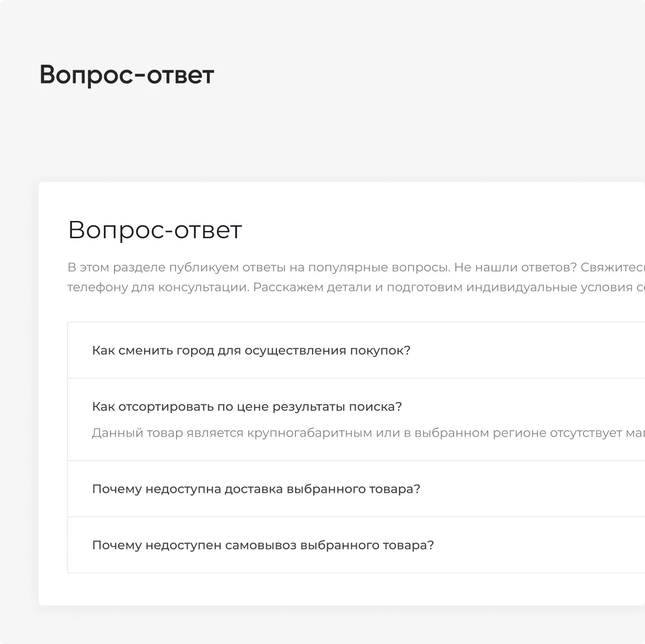The width and height of the screenshot is (645, 644).
Task: Click the light "Вопрос-ответ" heading inside the white card
Action: (x=155, y=230)
